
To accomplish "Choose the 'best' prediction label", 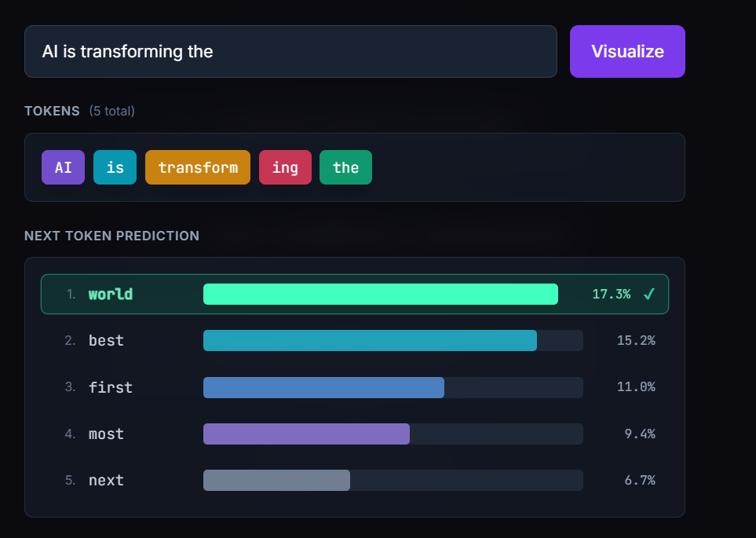I will [x=106, y=341].
